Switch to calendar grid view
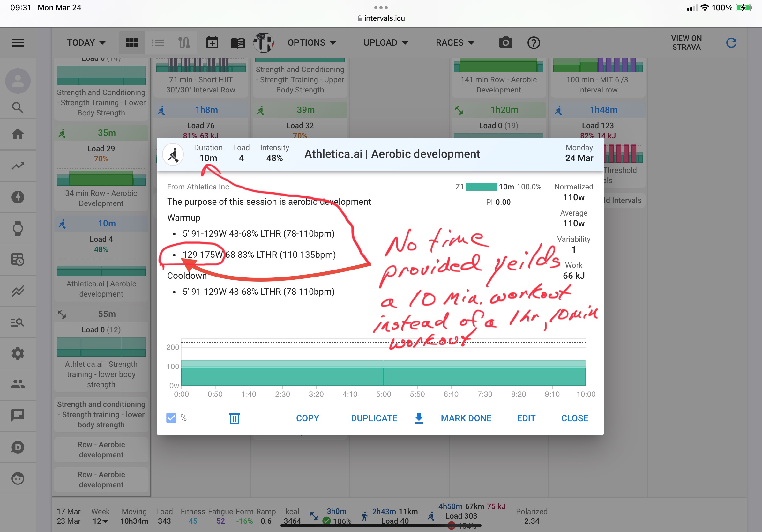This screenshot has width=762, height=532. click(x=132, y=43)
